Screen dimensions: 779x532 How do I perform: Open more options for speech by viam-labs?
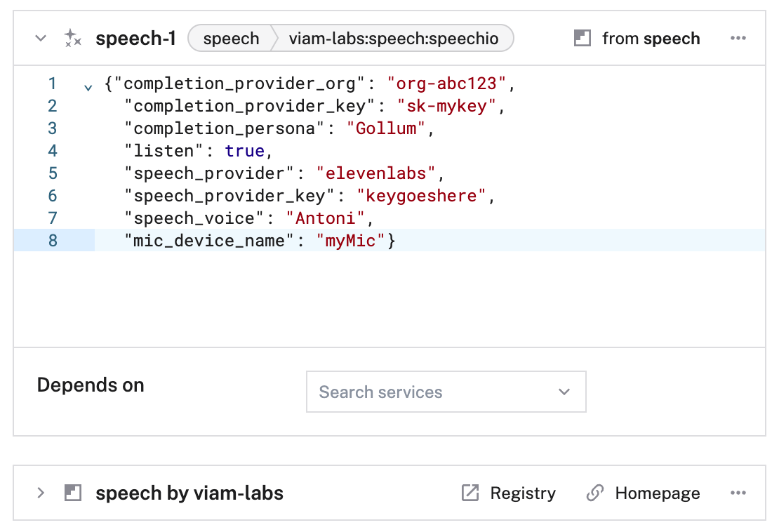pyautogui.click(x=738, y=493)
